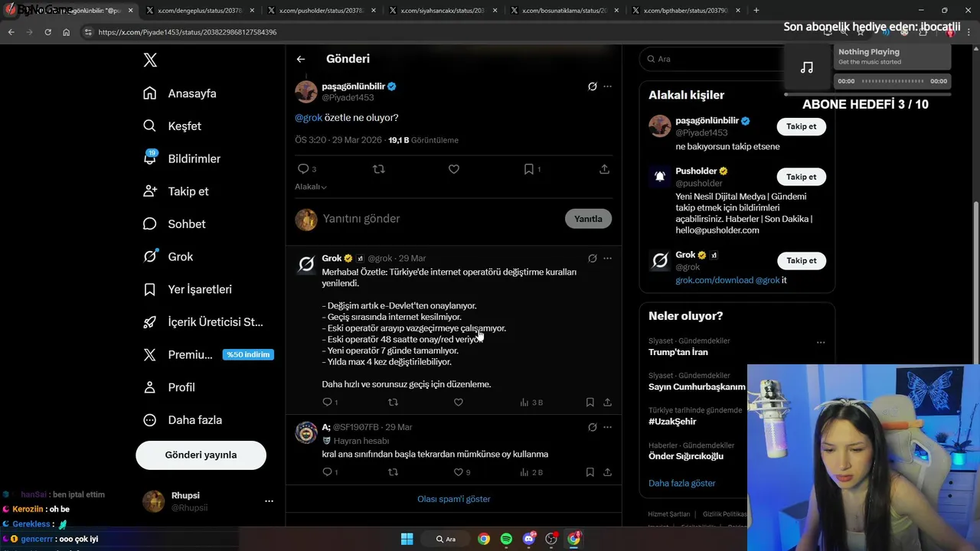The image size is (980, 551).
Task: Click the Grok icon on the main post
Action: pyautogui.click(x=592, y=86)
